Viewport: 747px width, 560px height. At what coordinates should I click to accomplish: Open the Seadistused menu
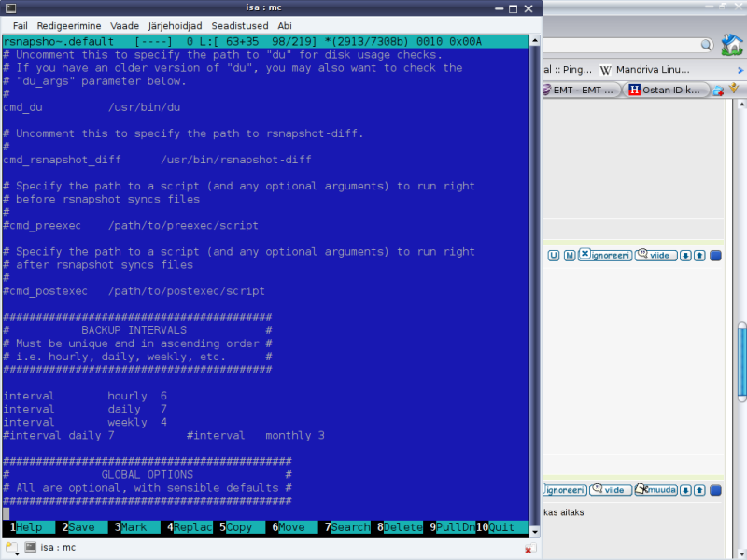(x=241, y=26)
